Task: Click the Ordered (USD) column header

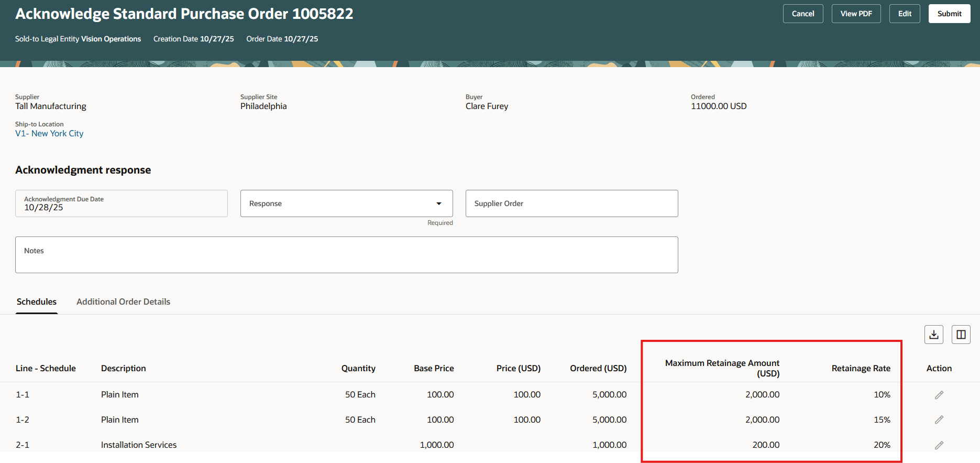Action: [x=598, y=368]
